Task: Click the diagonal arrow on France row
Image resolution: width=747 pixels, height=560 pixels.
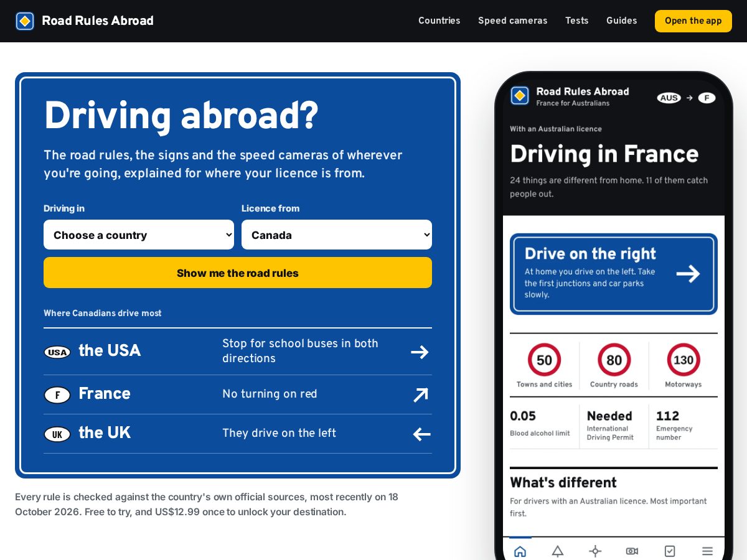Action: [421, 395]
